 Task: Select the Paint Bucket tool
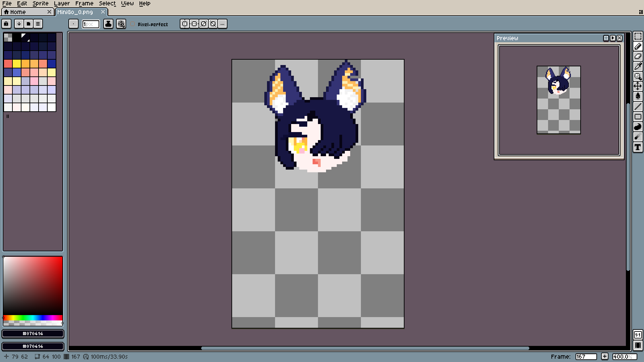638,97
